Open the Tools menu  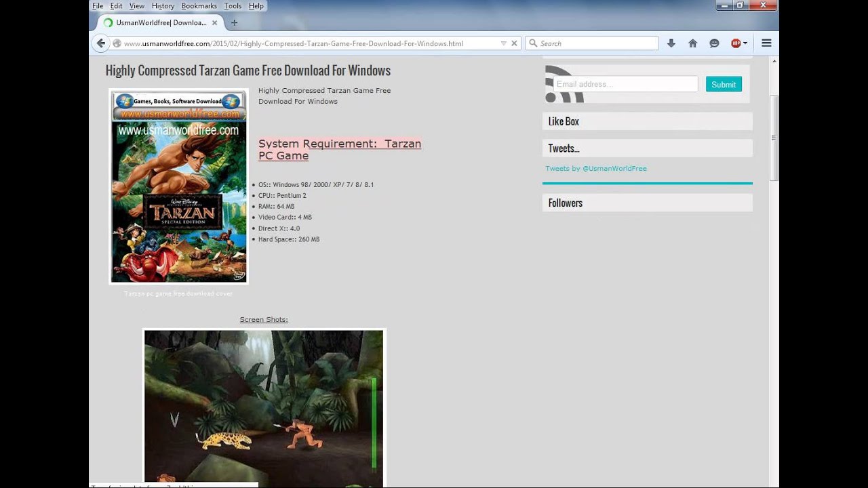[x=233, y=6]
